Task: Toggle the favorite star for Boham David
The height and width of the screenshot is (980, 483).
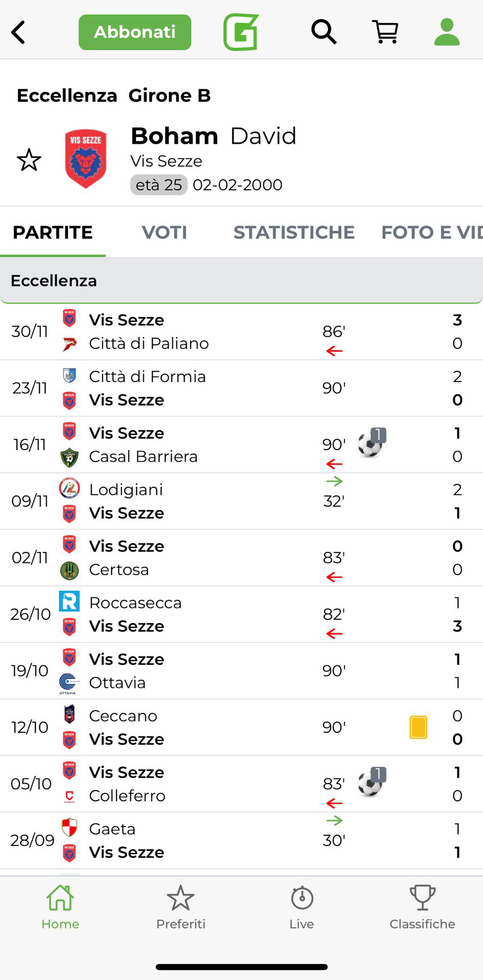Action: pos(29,160)
